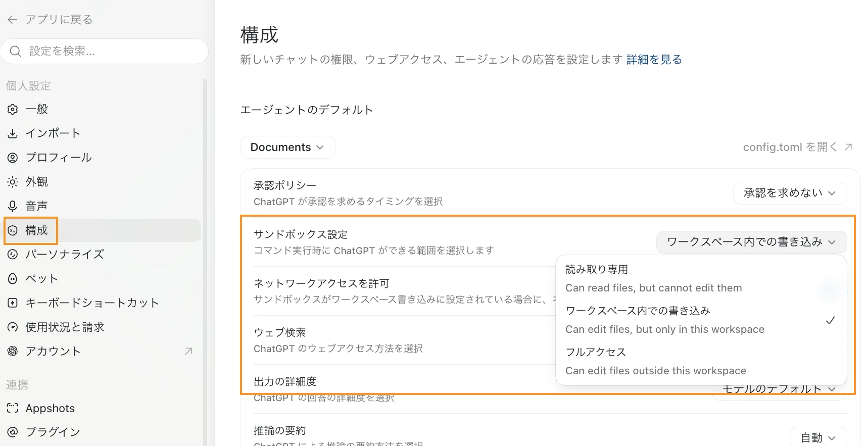The width and height of the screenshot is (868, 446).
Task: Click the 詳細を見る link
Action: 654,60
